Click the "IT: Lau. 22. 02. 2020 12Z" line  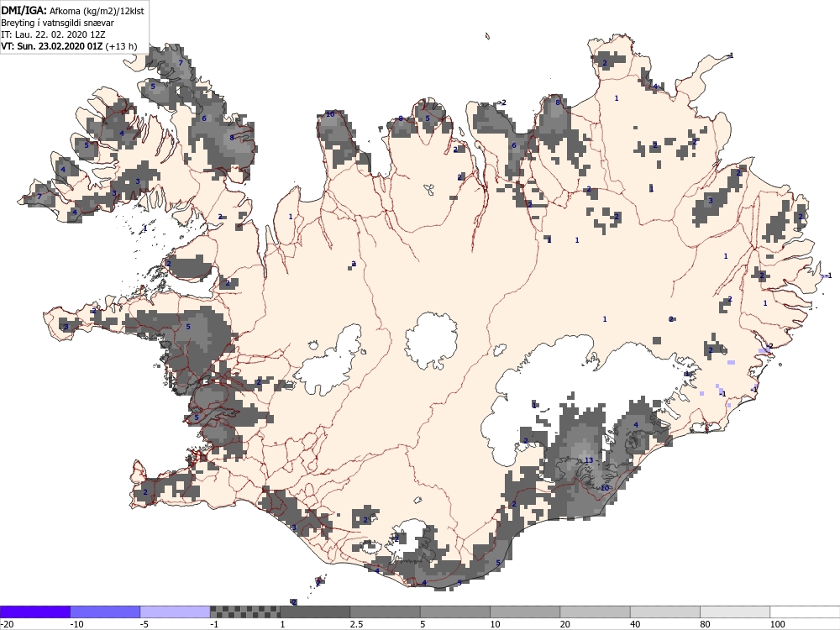53,34
